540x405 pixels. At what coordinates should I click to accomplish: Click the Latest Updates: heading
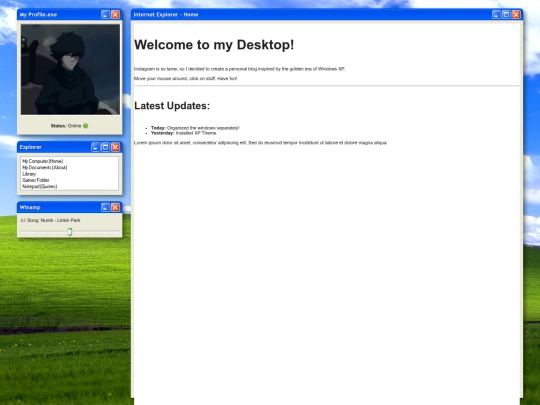pyautogui.click(x=172, y=106)
